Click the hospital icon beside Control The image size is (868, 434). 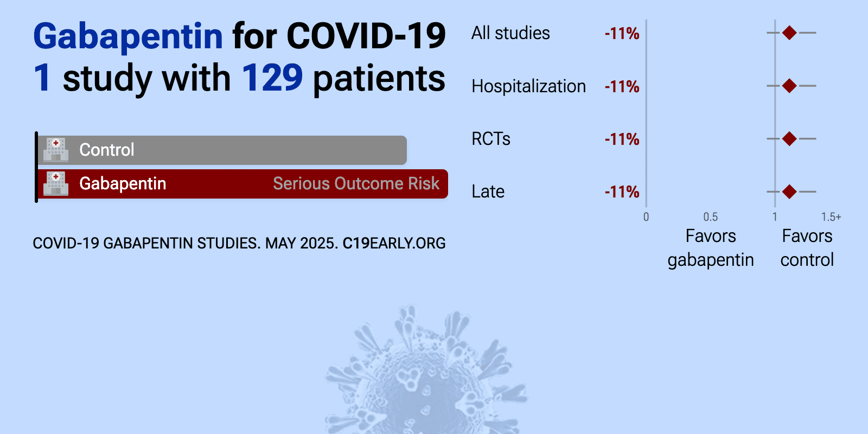[x=56, y=150]
